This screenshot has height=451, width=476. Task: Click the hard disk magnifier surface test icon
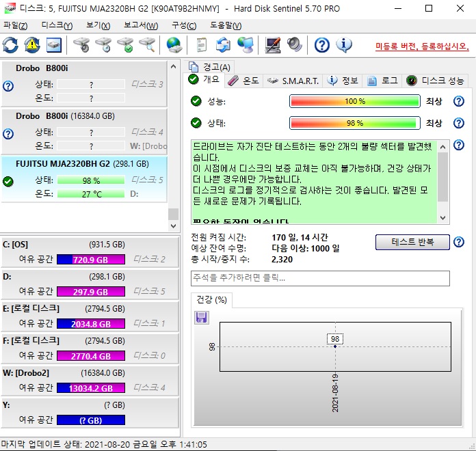pyautogui.click(x=147, y=45)
